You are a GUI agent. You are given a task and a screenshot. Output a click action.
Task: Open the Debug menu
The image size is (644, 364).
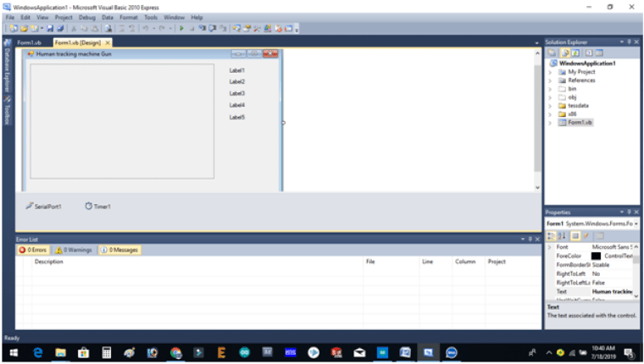(x=86, y=17)
